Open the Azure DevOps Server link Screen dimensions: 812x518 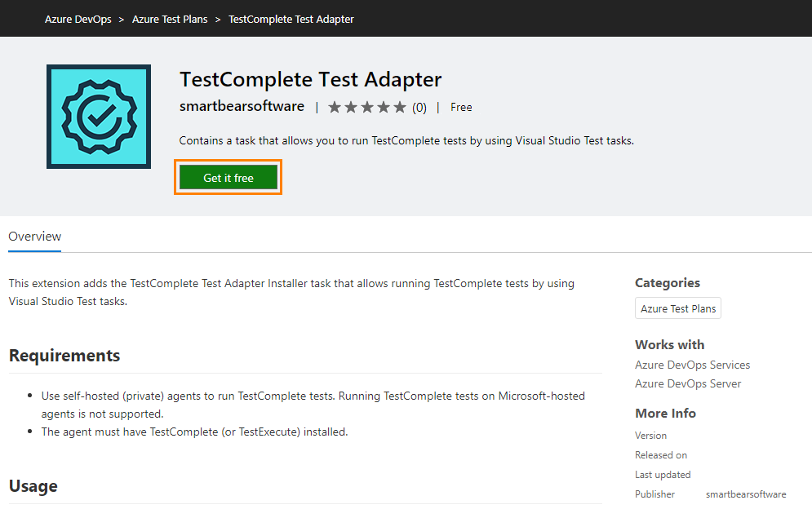(688, 383)
